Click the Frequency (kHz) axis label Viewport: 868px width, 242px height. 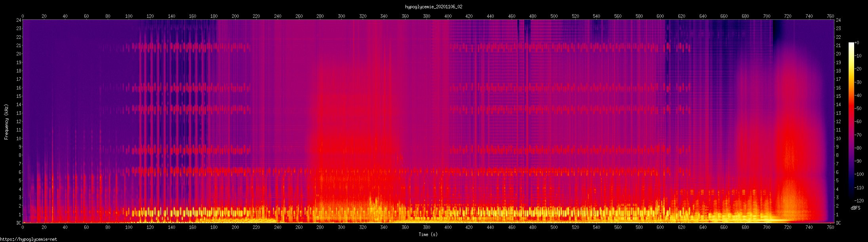pyautogui.click(x=6, y=122)
